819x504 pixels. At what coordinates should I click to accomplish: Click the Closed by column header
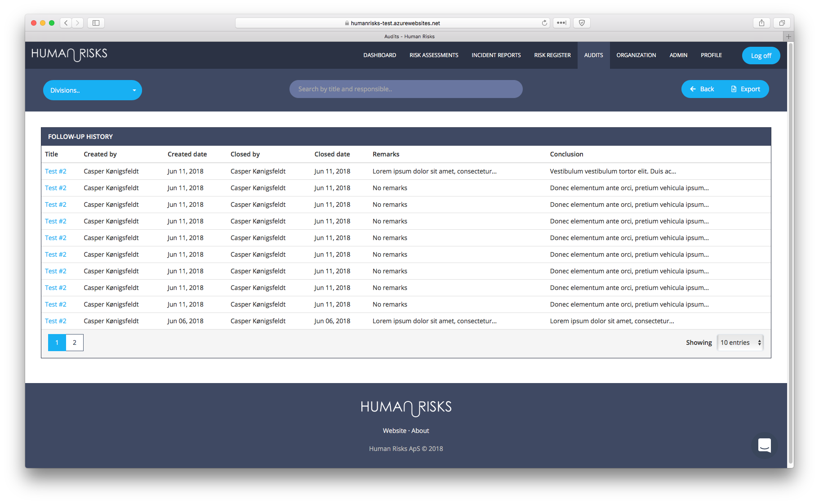(245, 154)
